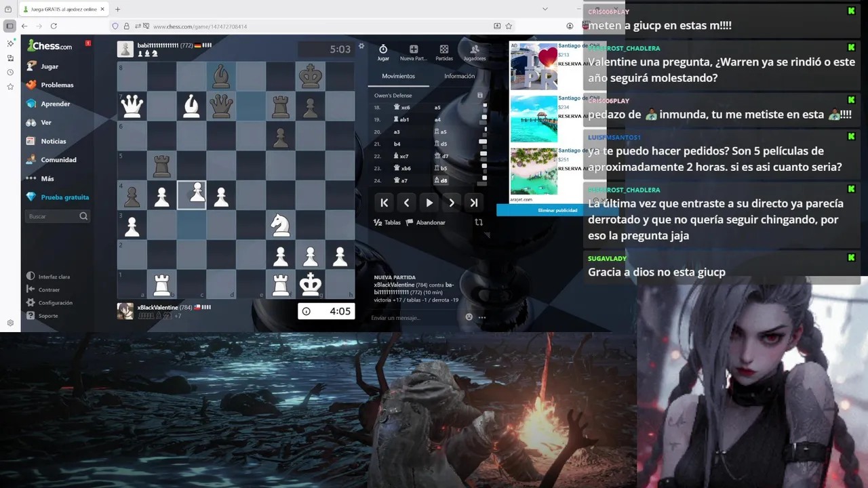Screen dimensions: 868x488
Task: Open Problemas puzzles section
Action: pos(50,85)
